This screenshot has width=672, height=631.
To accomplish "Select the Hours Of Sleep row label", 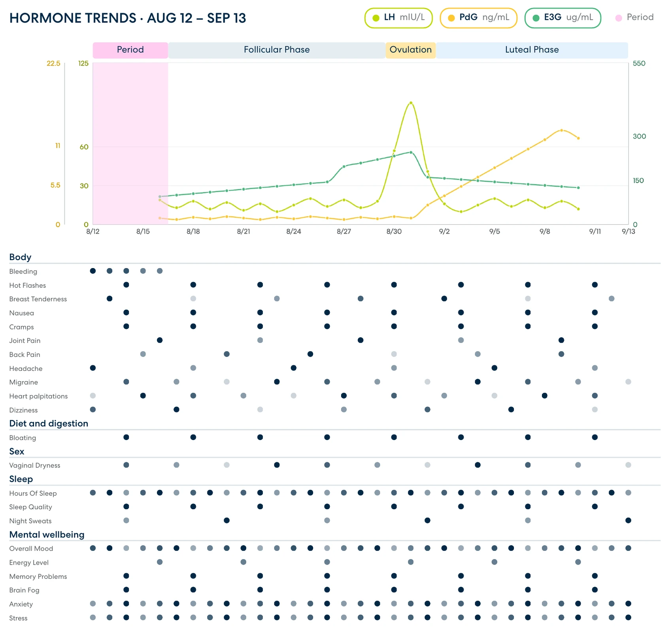I will (33, 493).
